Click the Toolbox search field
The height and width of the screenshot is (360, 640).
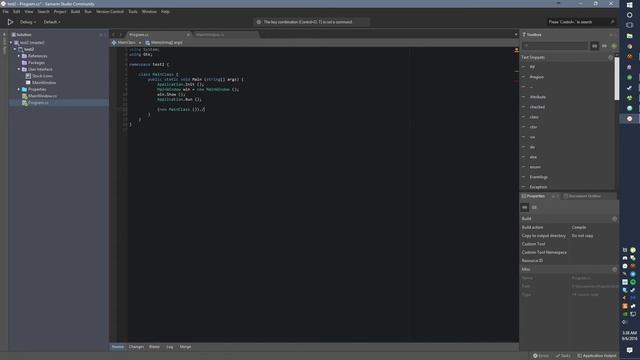pyautogui.click(x=554, y=46)
